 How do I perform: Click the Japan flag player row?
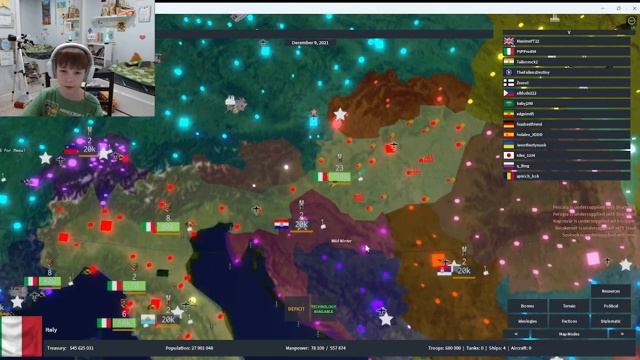point(567,155)
